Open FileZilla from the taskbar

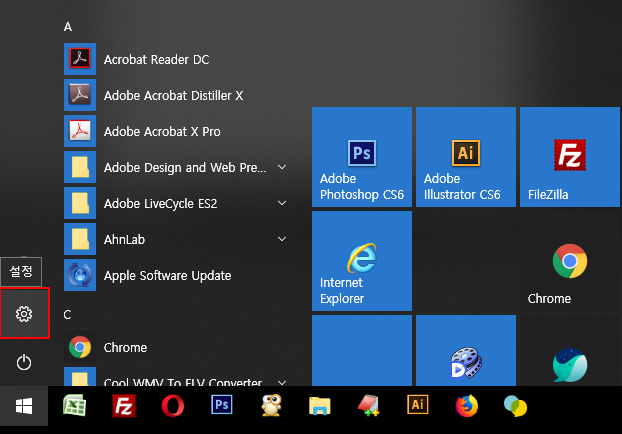tap(124, 406)
